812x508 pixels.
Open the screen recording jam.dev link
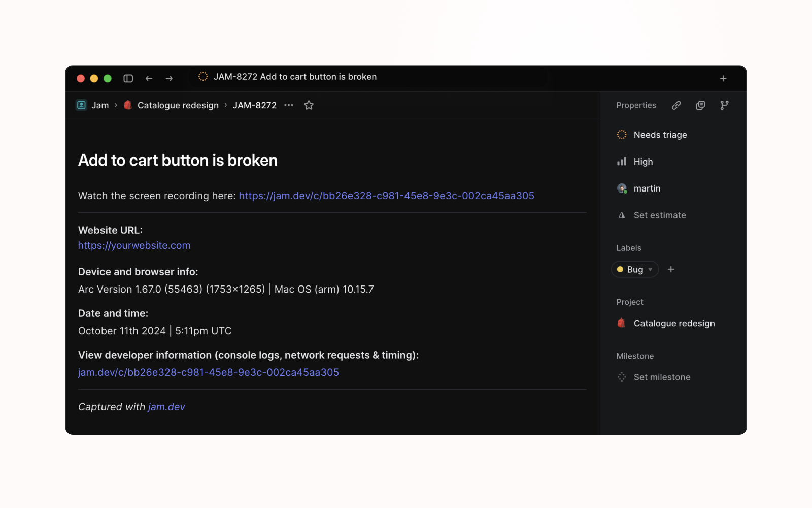[386, 196]
